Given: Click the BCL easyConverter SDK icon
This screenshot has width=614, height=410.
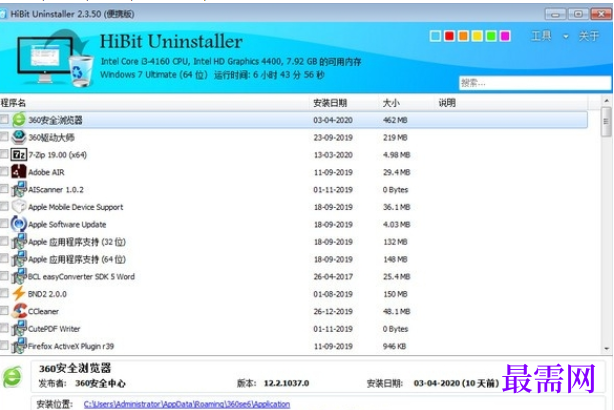Looking at the screenshot, I should tap(18, 276).
